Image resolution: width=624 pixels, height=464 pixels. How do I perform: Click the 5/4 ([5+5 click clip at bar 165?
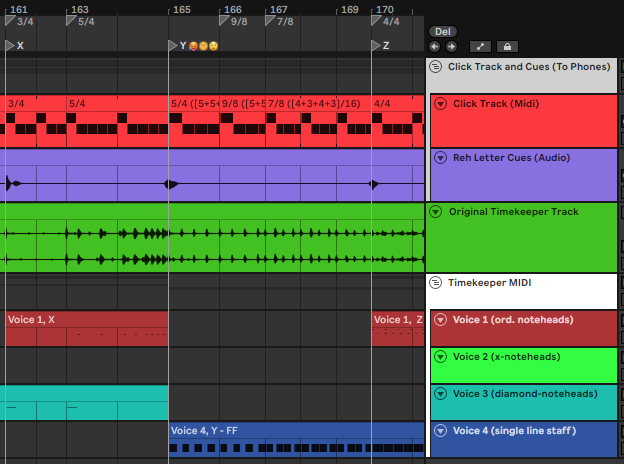tap(194, 121)
